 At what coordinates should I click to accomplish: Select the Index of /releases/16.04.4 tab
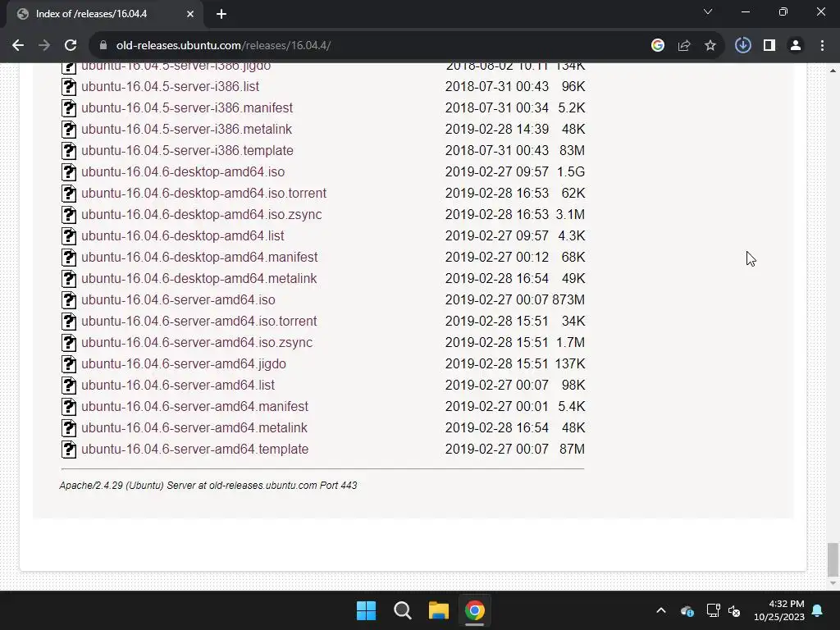[x=105, y=14]
